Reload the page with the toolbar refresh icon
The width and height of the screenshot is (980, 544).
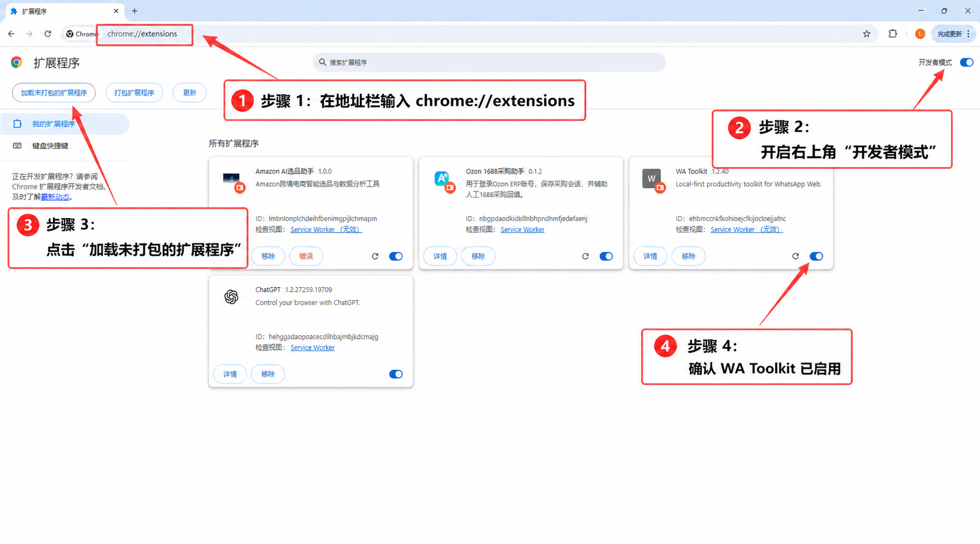(48, 34)
